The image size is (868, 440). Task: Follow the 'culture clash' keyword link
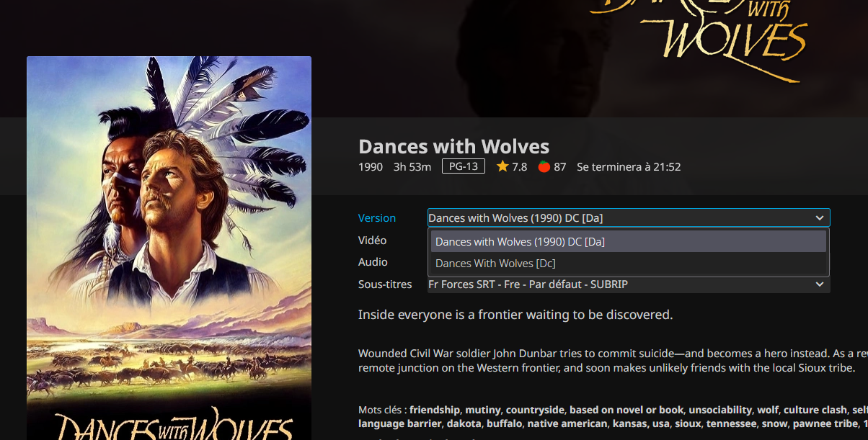coord(815,410)
